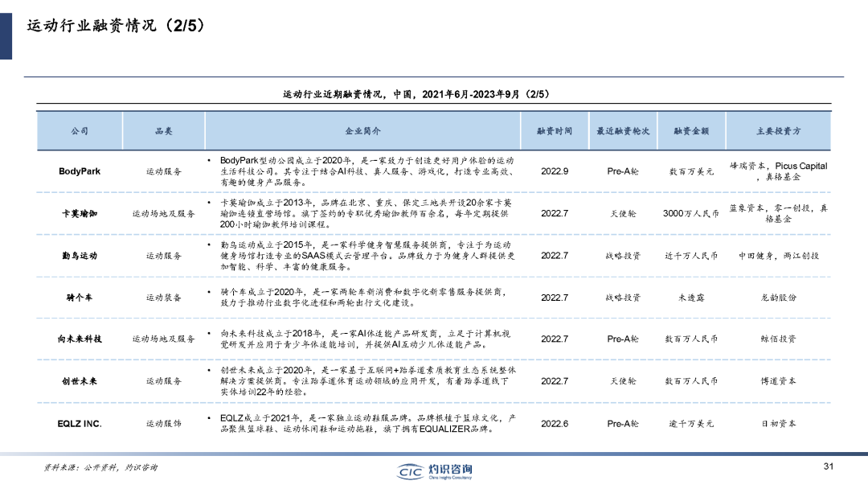Click the 主要投资方 column header
The width and height of the screenshot is (868, 489).
(778, 131)
